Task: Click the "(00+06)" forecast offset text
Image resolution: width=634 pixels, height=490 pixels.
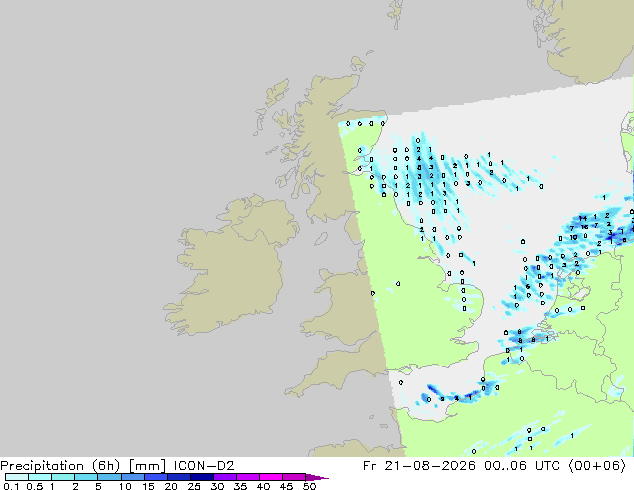Action: [x=597, y=466]
